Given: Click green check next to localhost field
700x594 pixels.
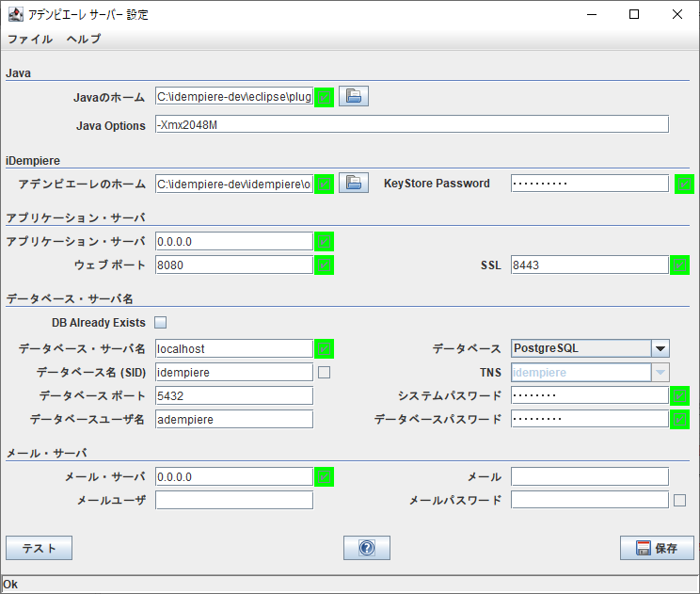Looking at the screenshot, I should point(324,349).
